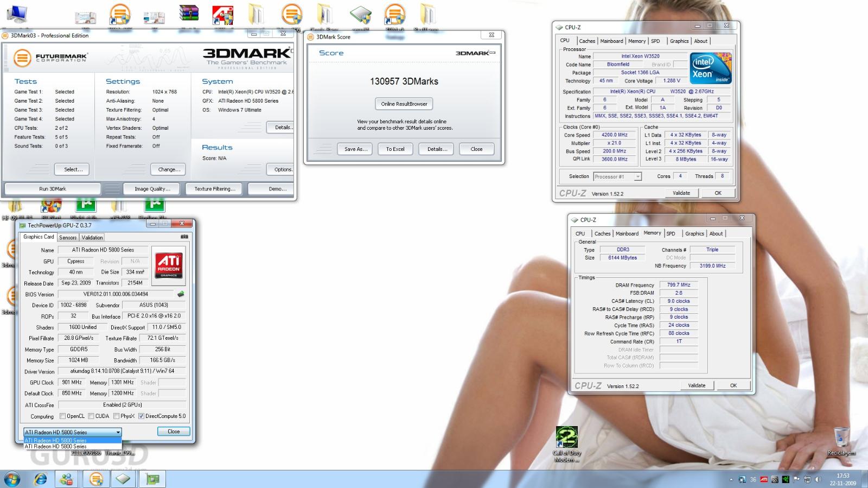This screenshot has height=488, width=868.
Task: Open Image Quality button in 3DMark03
Action: (152, 189)
